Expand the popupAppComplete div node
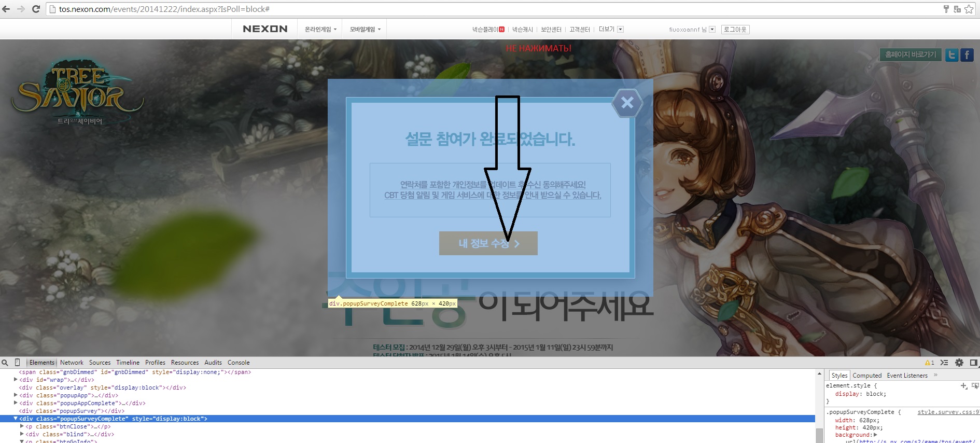 pos(16,403)
